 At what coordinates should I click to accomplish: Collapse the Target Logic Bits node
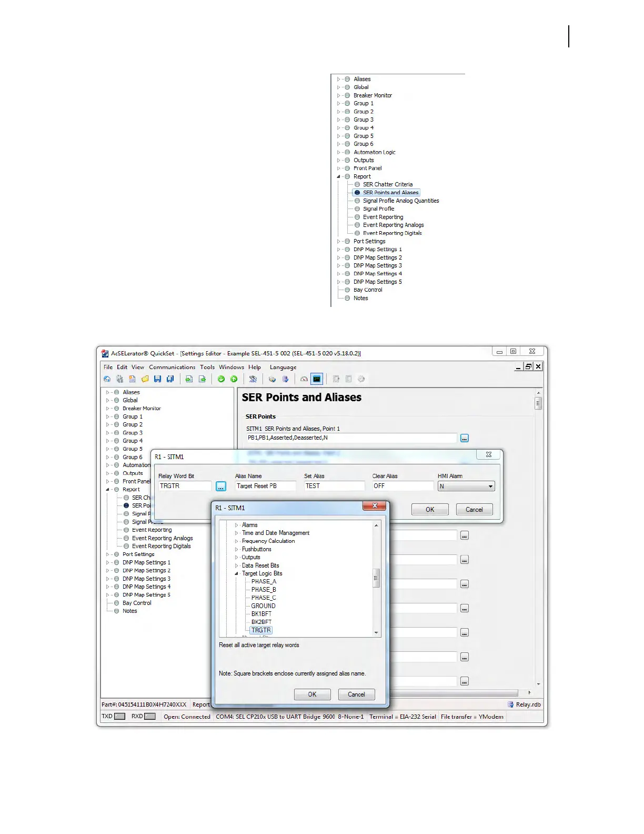(x=237, y=573)
